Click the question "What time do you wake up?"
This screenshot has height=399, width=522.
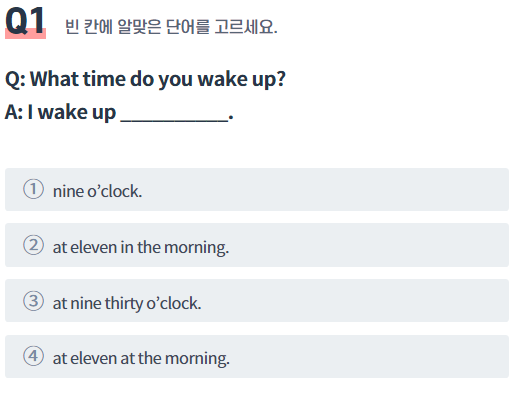pyautogui.click(x=158, y=79)
